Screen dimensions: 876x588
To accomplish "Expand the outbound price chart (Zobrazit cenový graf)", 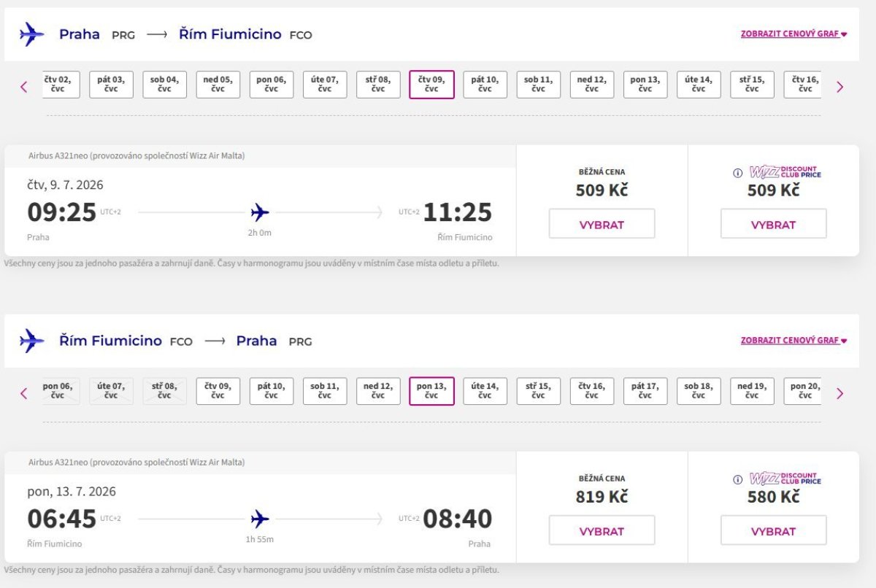I will (793, 34).
